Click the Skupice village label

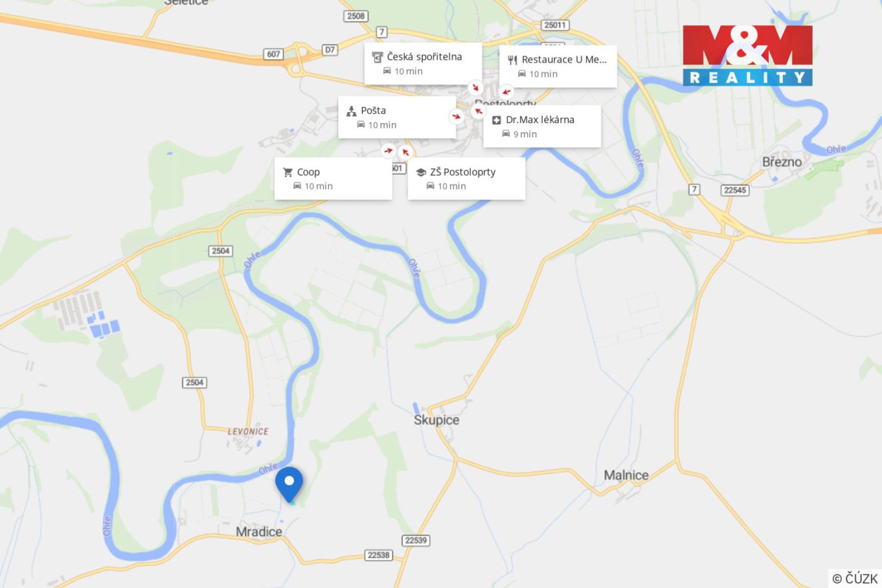click(x=436, y=420)
